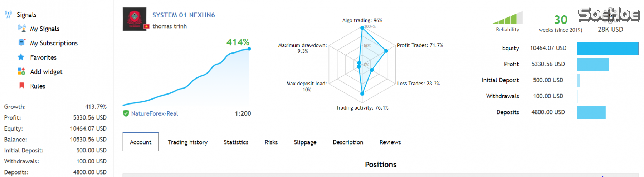Open SYSTEM 01 NFXHN6 avatar image
This screenshot has height=177, width=644.
point(135,19)
